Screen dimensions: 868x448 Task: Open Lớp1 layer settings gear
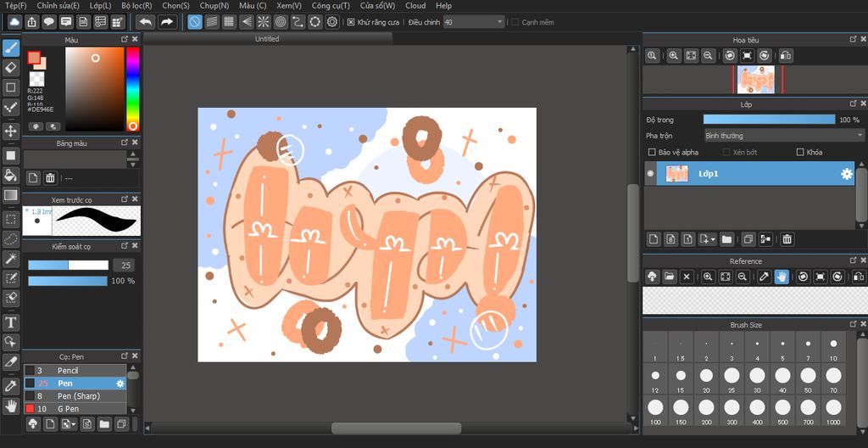pos(847,174)
